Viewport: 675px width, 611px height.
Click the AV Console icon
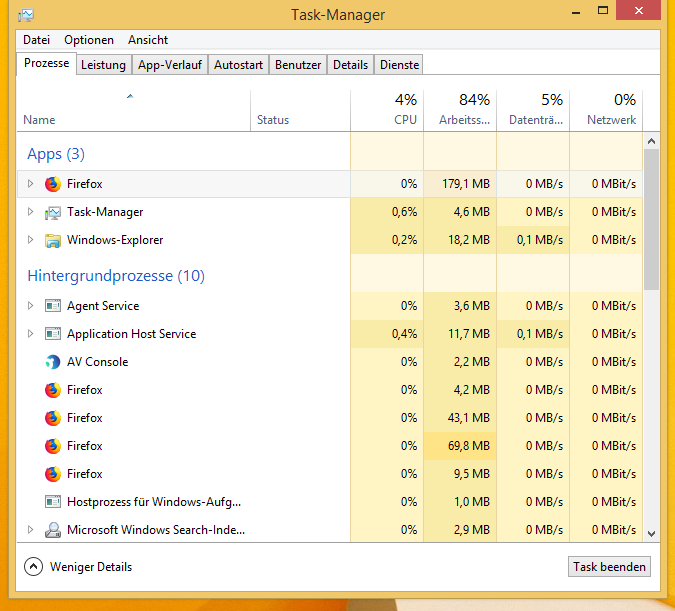(53, 362)
